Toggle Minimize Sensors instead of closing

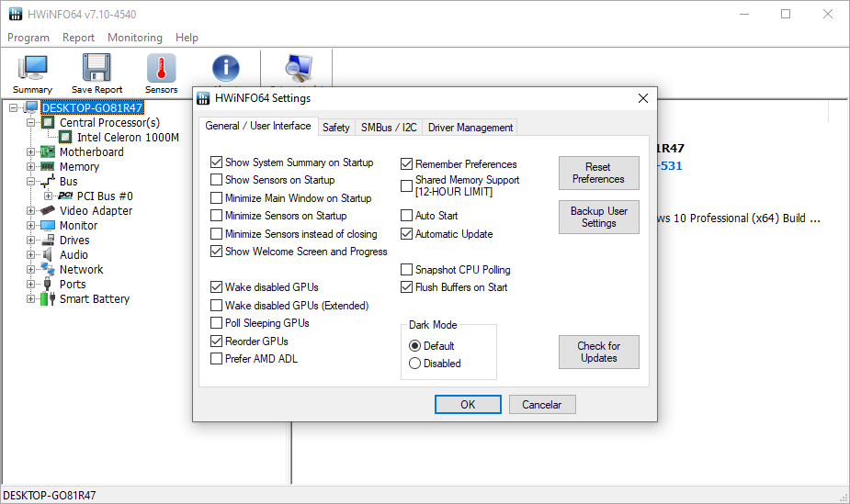216,233
